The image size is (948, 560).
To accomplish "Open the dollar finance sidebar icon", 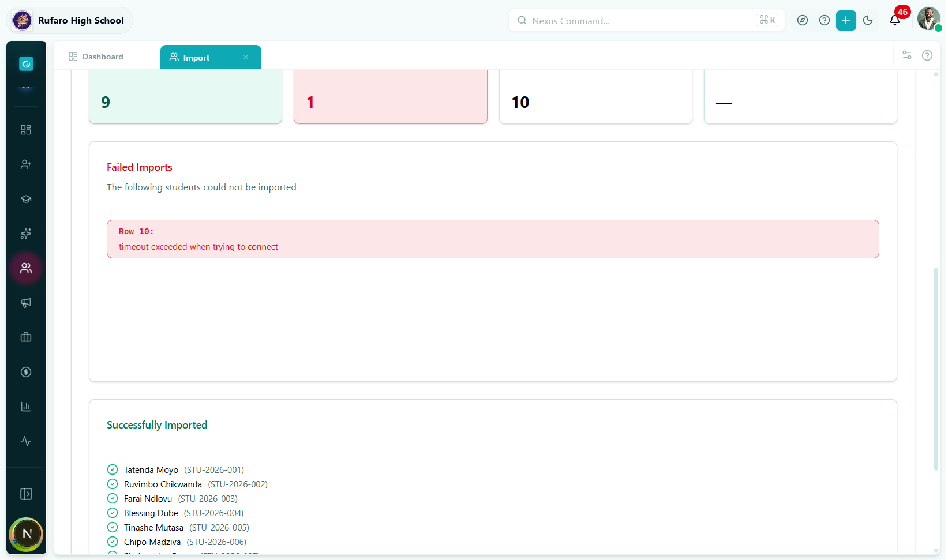I will pyautogui.click(x=26, y=372).
